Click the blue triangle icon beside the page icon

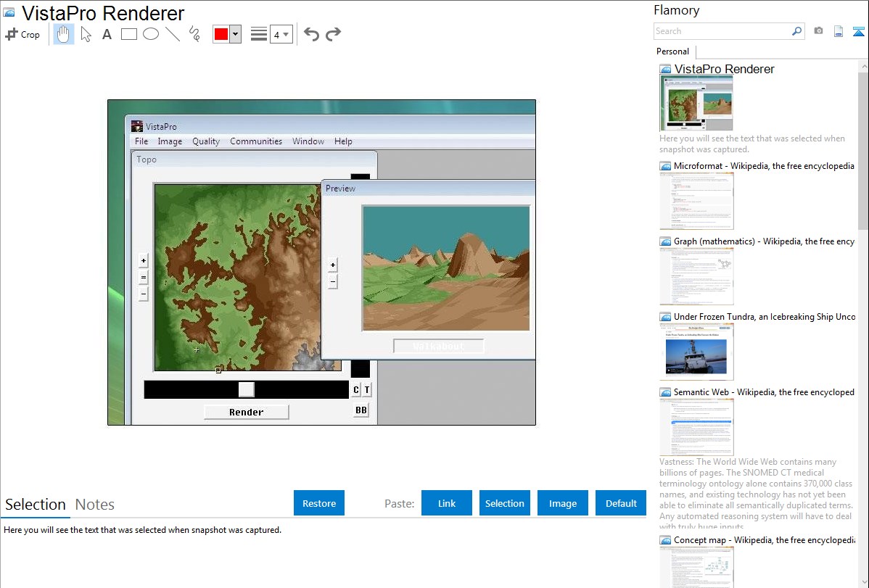858,32
